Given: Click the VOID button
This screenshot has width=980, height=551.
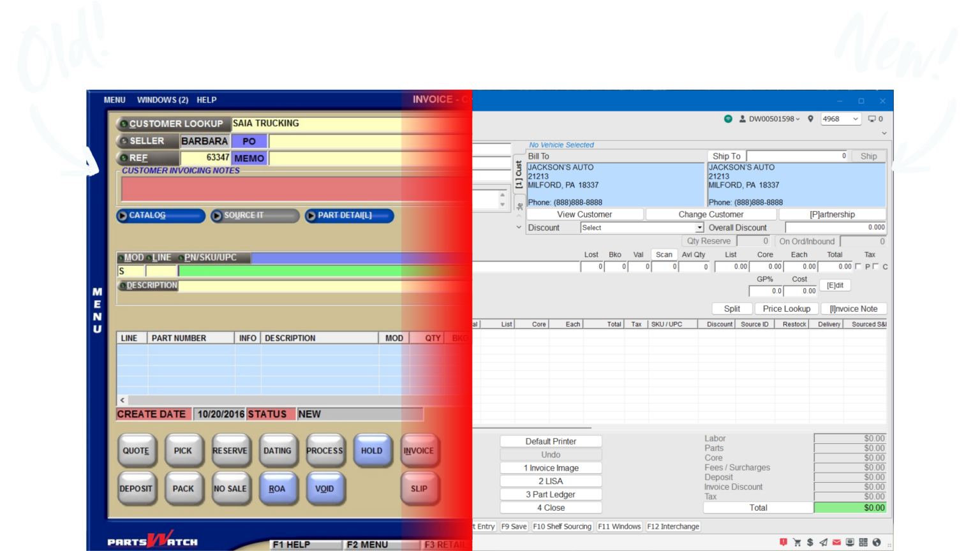Looking at the screenshot, I should click(325, 489).
